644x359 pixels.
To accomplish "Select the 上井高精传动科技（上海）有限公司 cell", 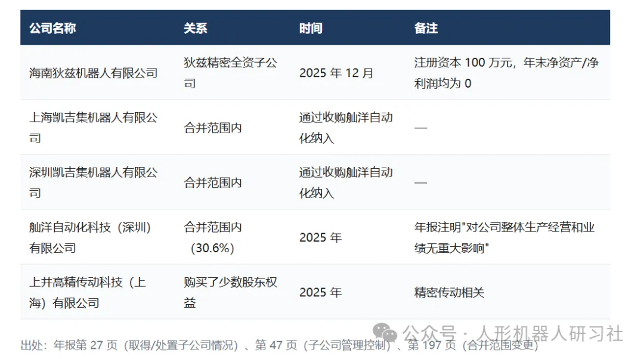I will pyautogui.click(x=88, y=292).
